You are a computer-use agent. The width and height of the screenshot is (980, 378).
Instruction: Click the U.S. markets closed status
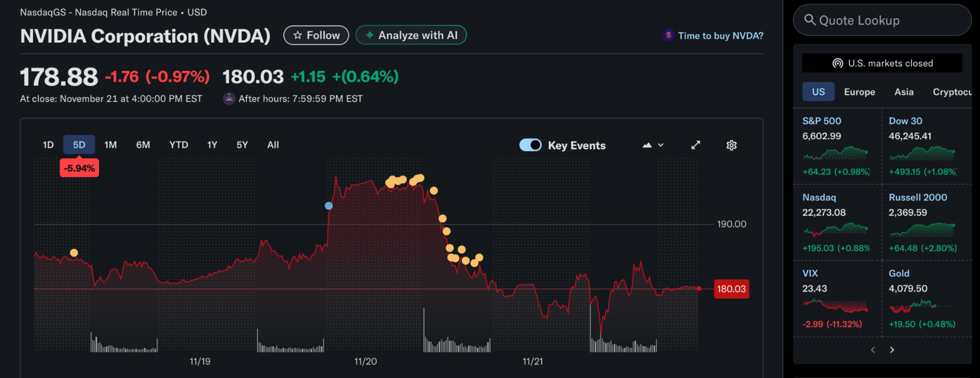point(883,63)
